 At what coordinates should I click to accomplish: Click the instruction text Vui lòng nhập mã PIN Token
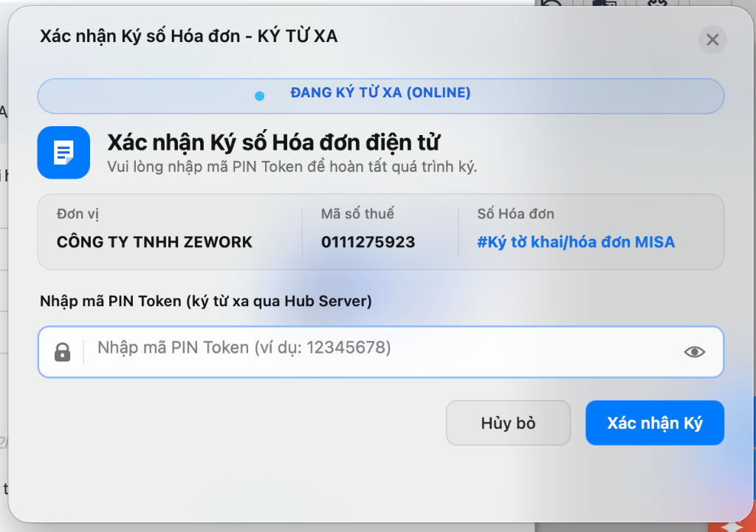292,167
